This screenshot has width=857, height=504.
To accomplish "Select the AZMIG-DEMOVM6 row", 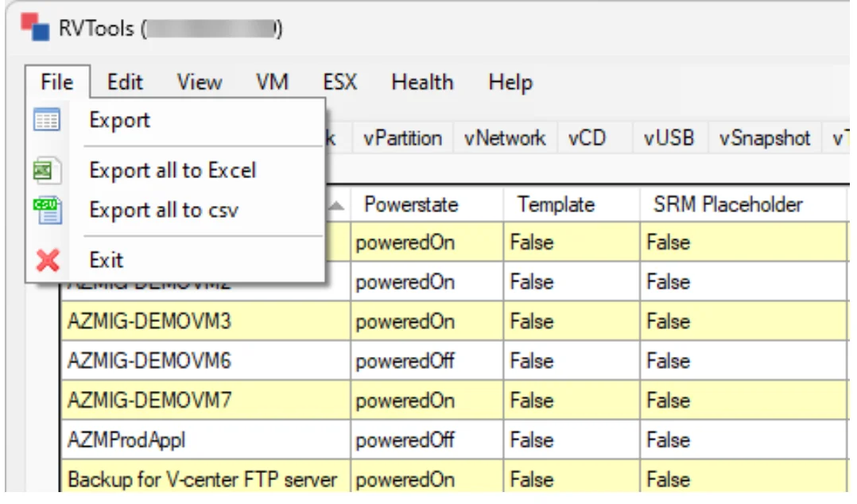I will coord(454,361).
